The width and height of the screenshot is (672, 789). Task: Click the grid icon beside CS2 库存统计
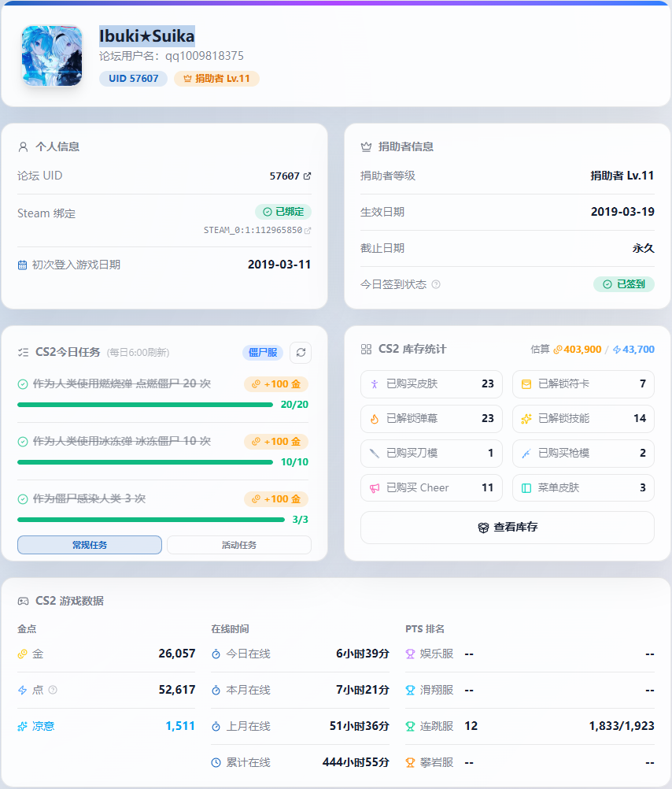coord(366,349)
